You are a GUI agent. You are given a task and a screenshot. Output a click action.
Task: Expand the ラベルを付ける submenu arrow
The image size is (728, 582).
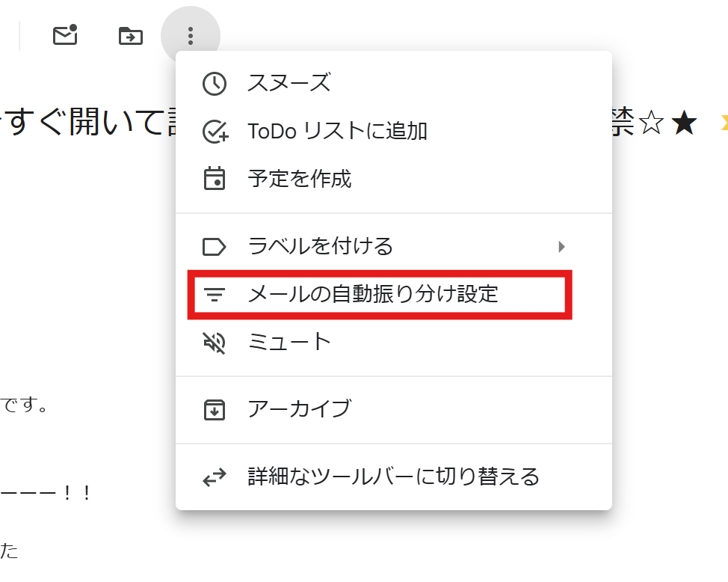[562, 246]
